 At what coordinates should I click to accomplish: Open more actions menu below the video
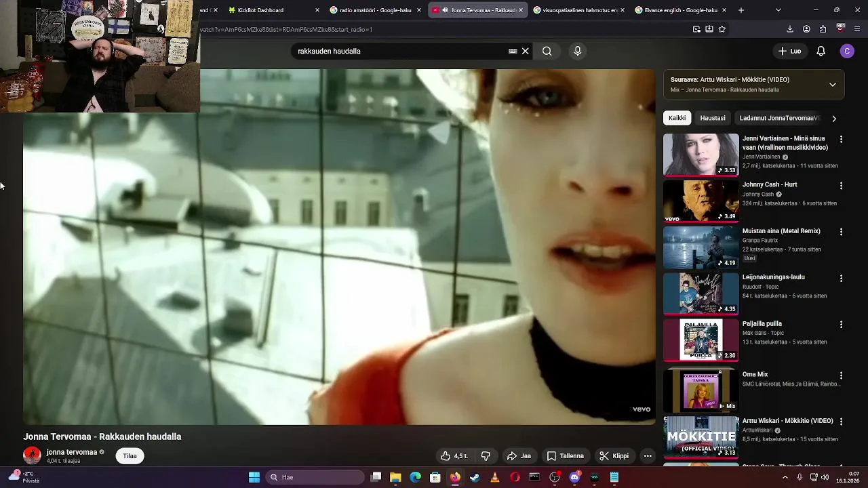[648, 456]
